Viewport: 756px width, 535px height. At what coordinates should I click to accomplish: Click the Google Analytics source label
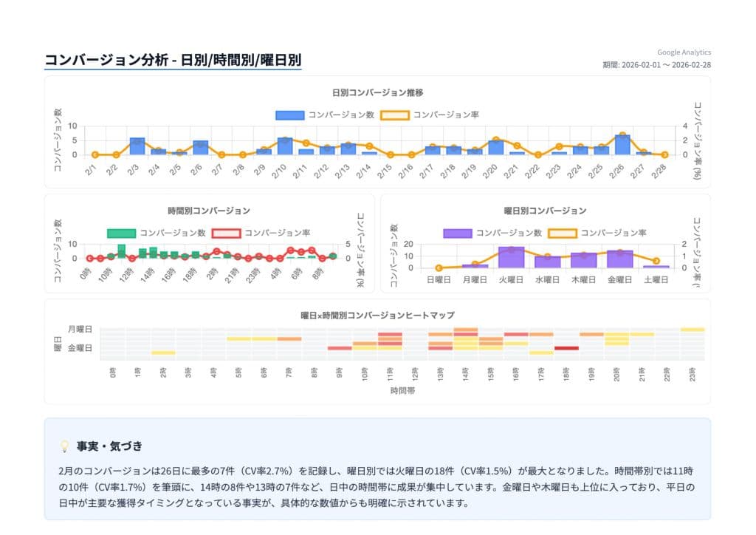[x=684, y=52]
